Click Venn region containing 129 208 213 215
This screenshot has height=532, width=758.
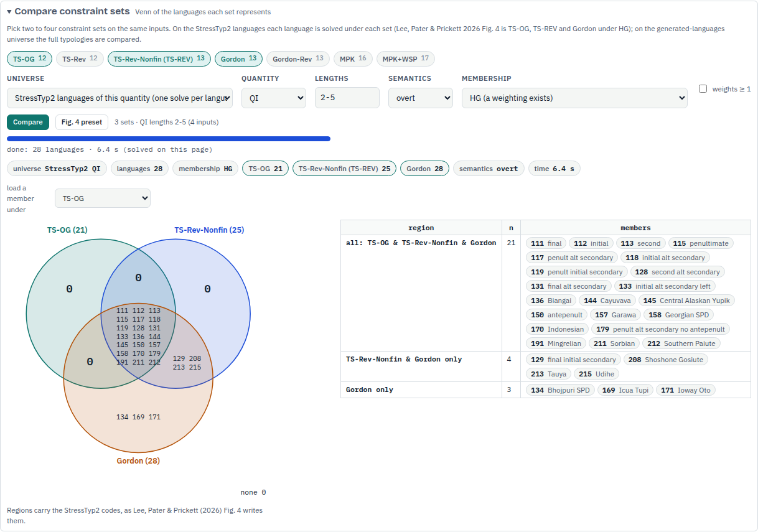point(187,363)
